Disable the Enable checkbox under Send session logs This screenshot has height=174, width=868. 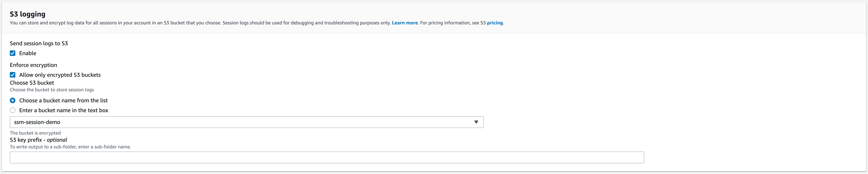[13, 53]
